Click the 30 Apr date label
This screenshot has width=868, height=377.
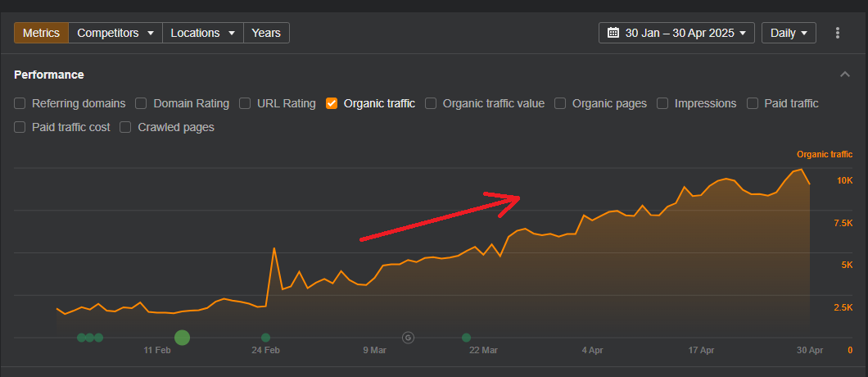(x=810, y=351)
